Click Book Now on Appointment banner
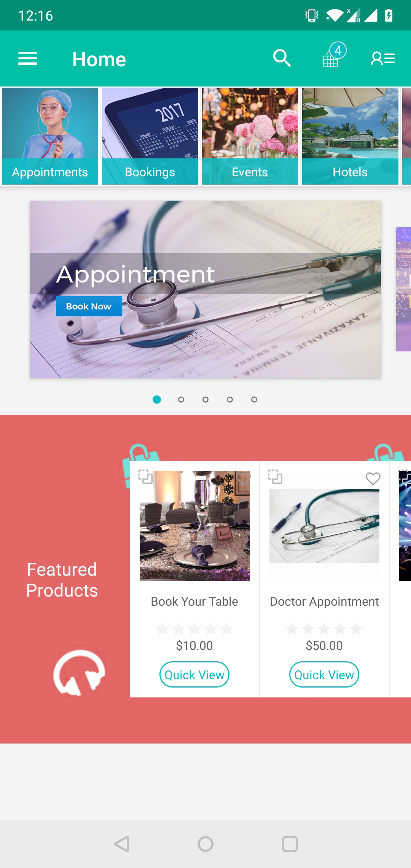This screenshot has width=411, height=868. click(89, 306)
